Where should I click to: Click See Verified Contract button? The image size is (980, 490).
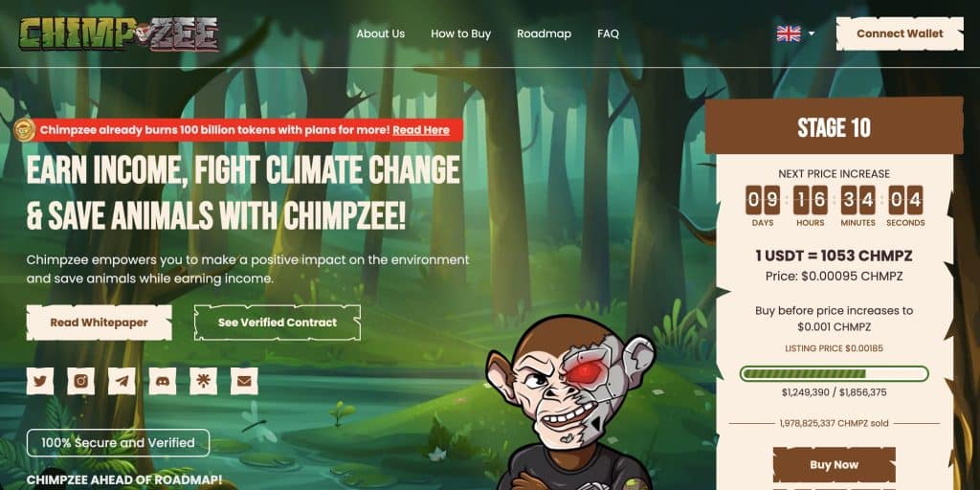pyautogui.click(x=278, y=323)
